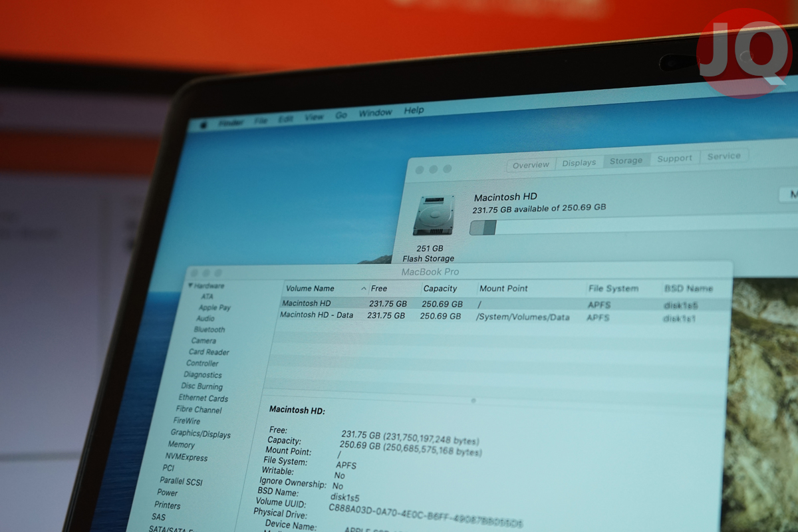
Task: Open the Apple menu
Action: [203, 124]
